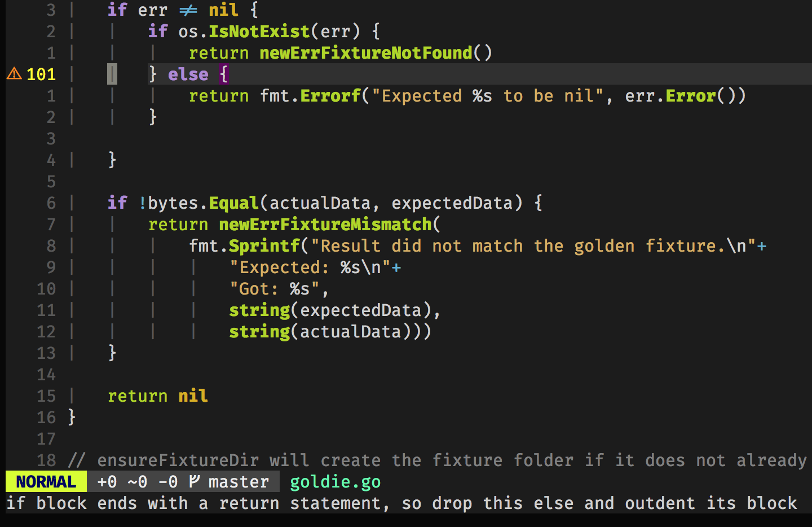This screenshot has width=812, height=527.
Task: Click the ~0 modified lines counter
Action: pos(138,481)
